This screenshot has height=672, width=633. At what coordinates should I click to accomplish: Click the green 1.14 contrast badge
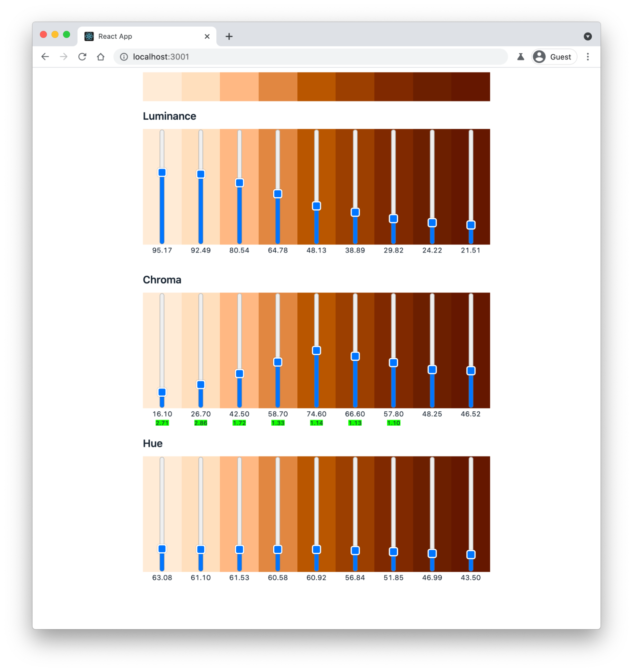point(316,423)
